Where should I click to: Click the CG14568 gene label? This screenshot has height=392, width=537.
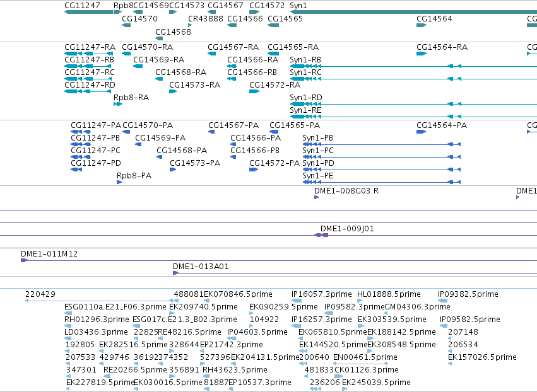(173, 32)
